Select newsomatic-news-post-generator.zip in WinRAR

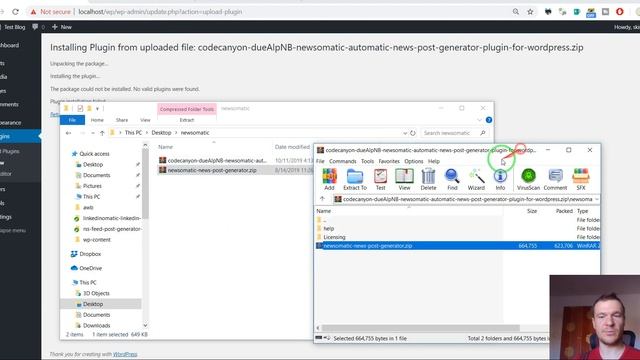(x=457, y=246)
